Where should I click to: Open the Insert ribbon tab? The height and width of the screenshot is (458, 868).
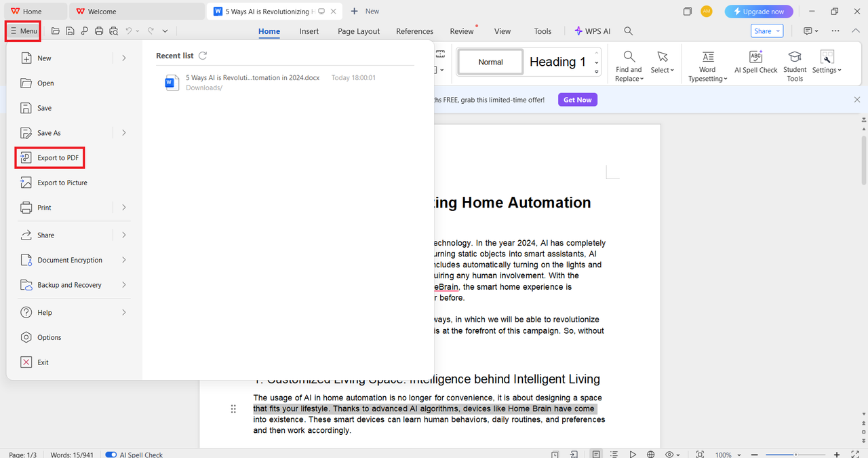click(x=309, y=31)
